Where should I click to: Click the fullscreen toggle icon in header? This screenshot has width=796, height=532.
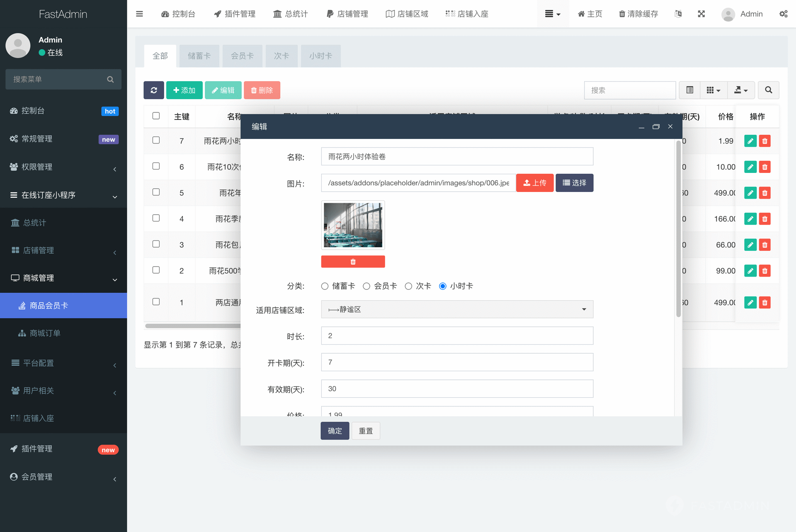701,14
